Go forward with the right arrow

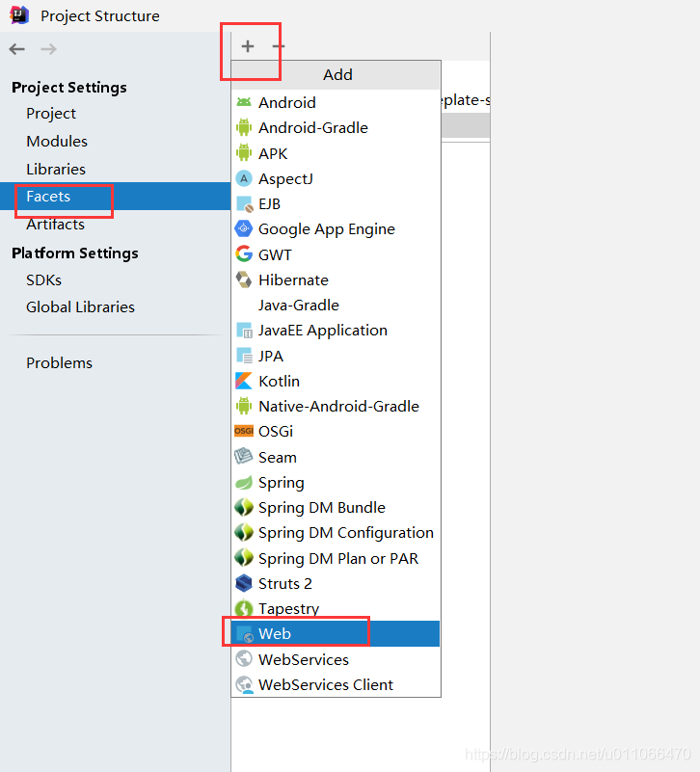click(x=48, y=49)
